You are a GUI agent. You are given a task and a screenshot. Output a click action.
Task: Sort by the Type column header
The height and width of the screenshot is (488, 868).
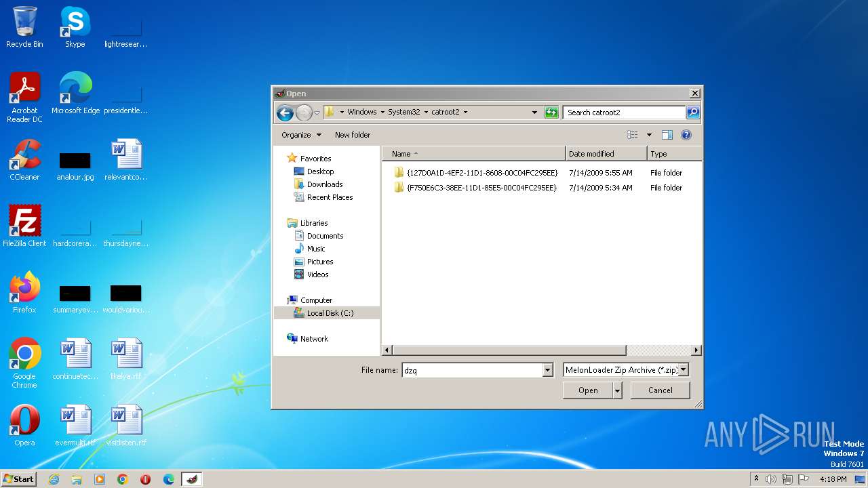click(x=674, y=154)
